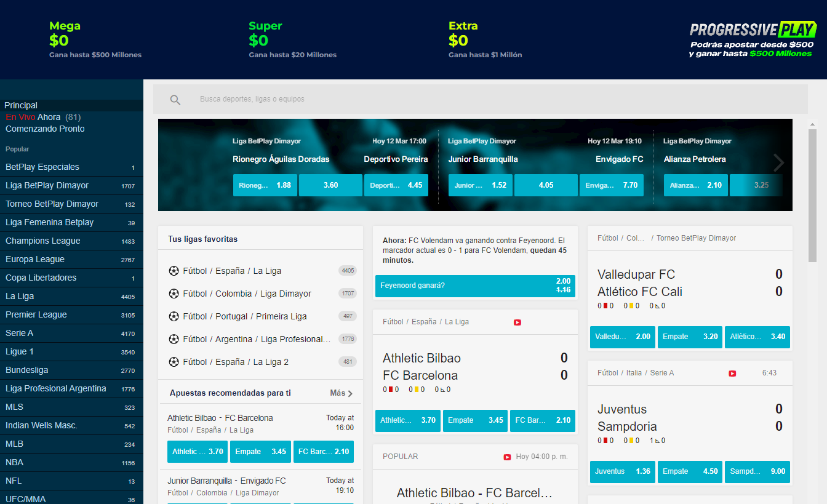The image size is (827, 504).
Task: Bet on Alianza 2.10 in banner
Action: [x=696, y=185]
